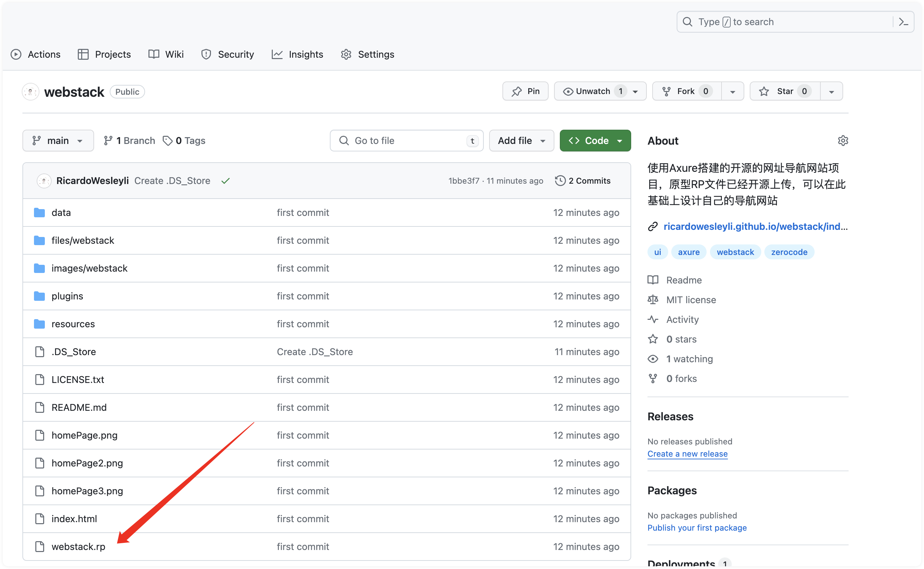Switch to the Wiki tab
This screenshot has width=924, height=569.
tap(166, 55)
